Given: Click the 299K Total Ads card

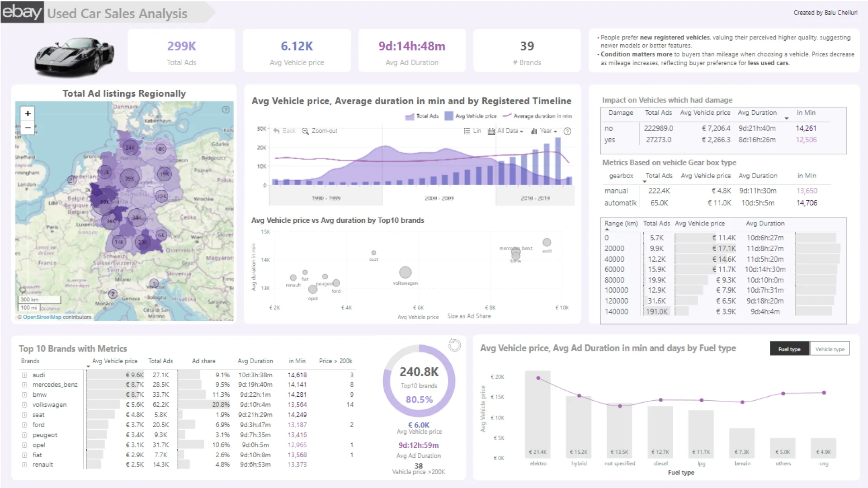Looking at the screenshot, I should (181, 51).
